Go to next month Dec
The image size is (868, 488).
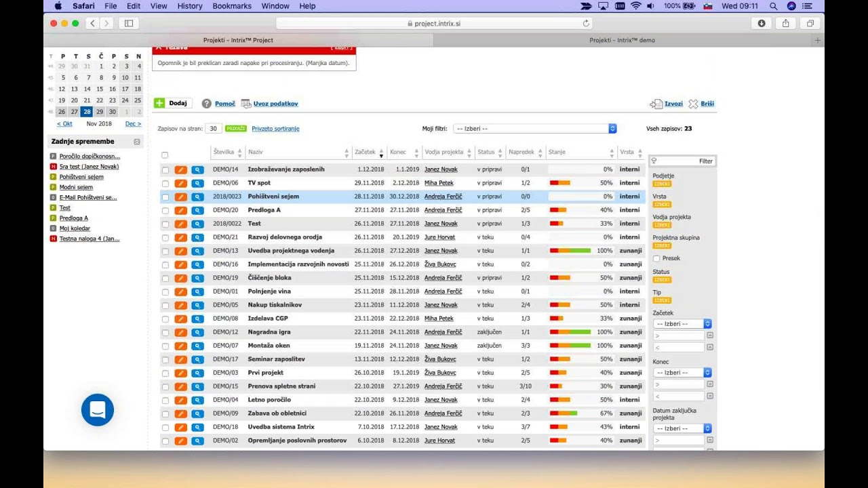tap(133, 124)
